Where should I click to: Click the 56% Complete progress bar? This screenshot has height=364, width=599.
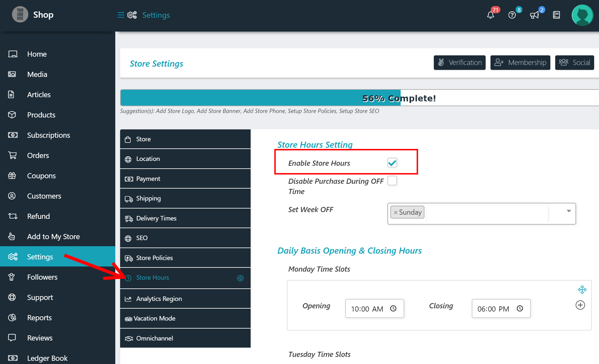[x=359, y=98]
